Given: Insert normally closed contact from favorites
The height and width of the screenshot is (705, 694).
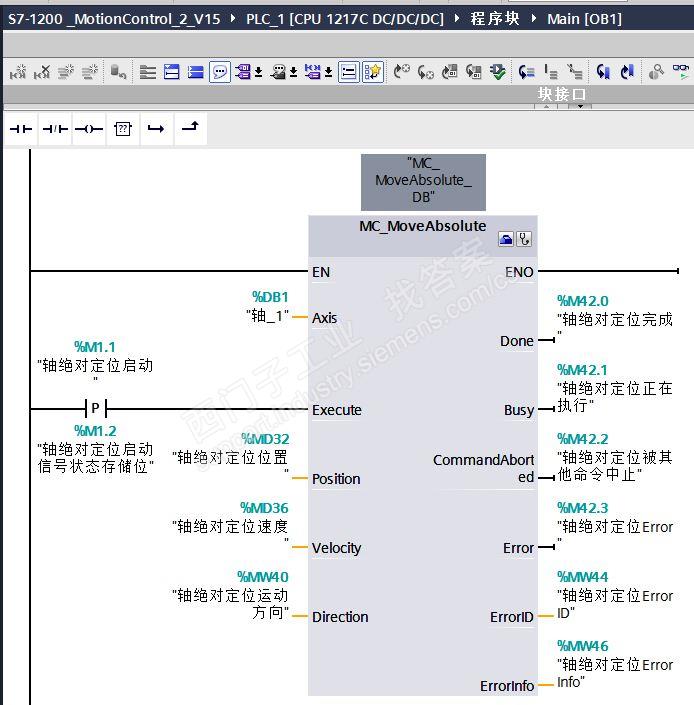Looking at the screenshot, I should (55, 129).
